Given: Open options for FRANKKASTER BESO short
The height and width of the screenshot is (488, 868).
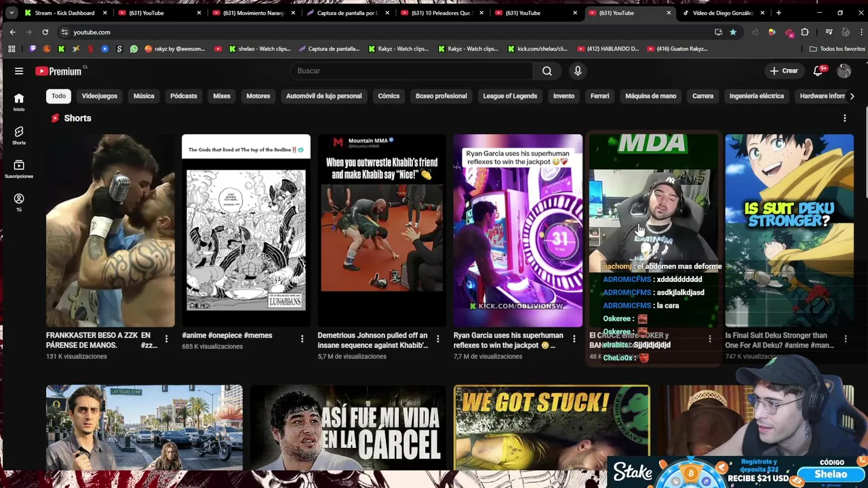Looking at the screenshot, I should pyautogui.click(x=166, y=339).
